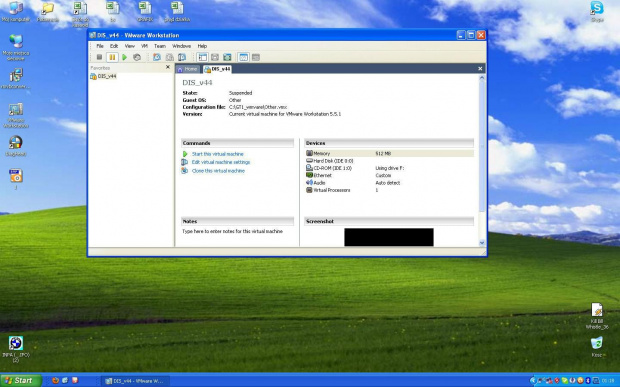Click the summary scrollbar down arrow

point(482,243)
